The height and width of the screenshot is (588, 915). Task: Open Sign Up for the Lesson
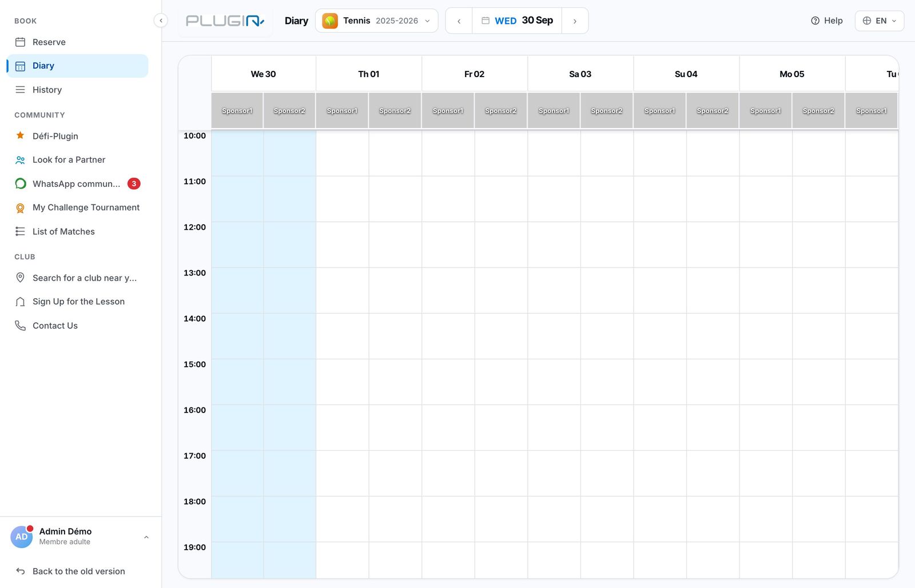tap(78, 302)
